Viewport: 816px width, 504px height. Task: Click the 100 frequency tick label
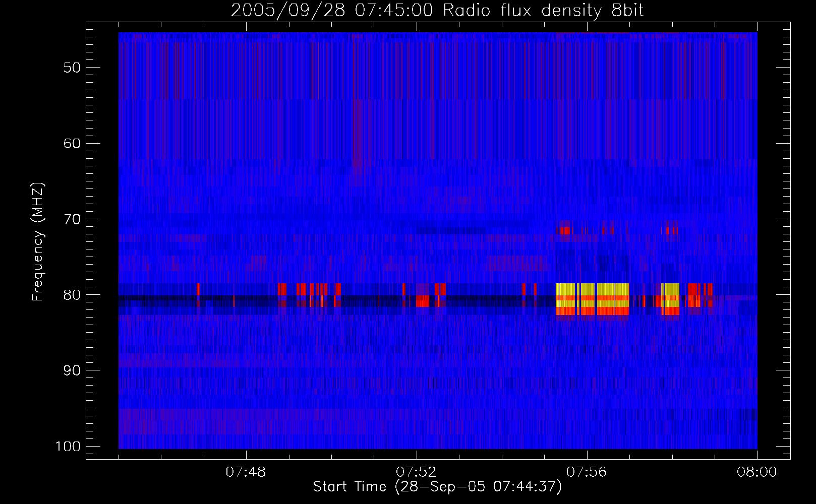pyautogui.click(x=68, y=447)
